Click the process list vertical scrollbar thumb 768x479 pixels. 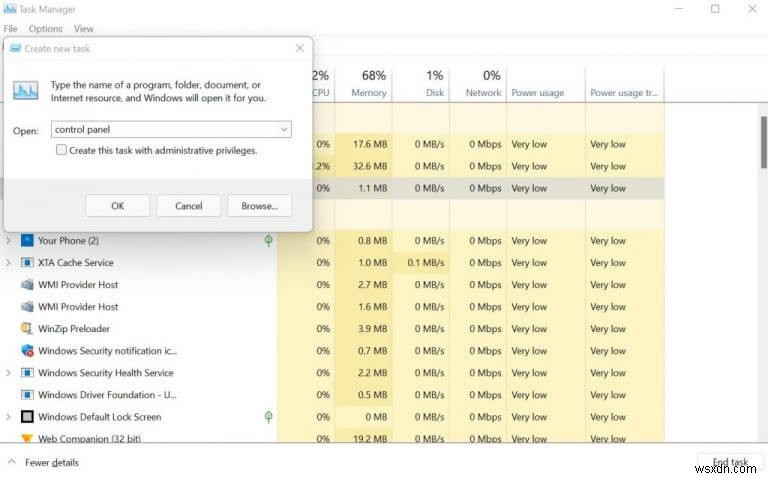764,142
